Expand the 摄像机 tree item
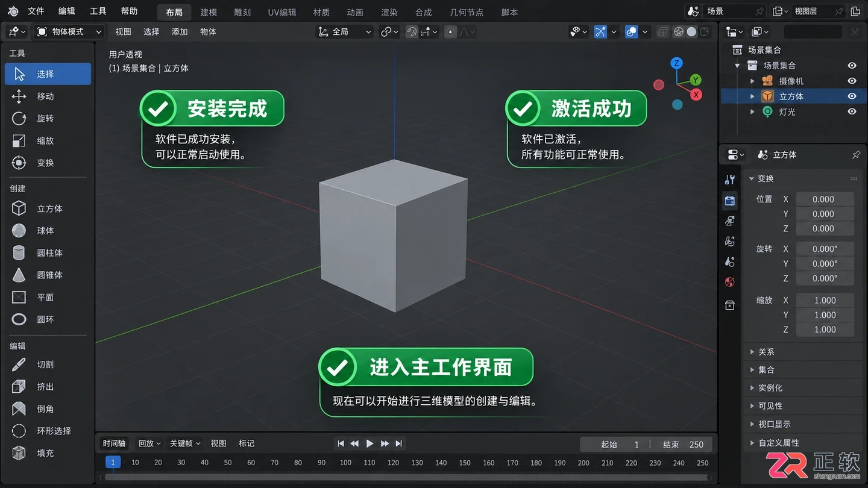Screen dimensions: 868x488 752,81
